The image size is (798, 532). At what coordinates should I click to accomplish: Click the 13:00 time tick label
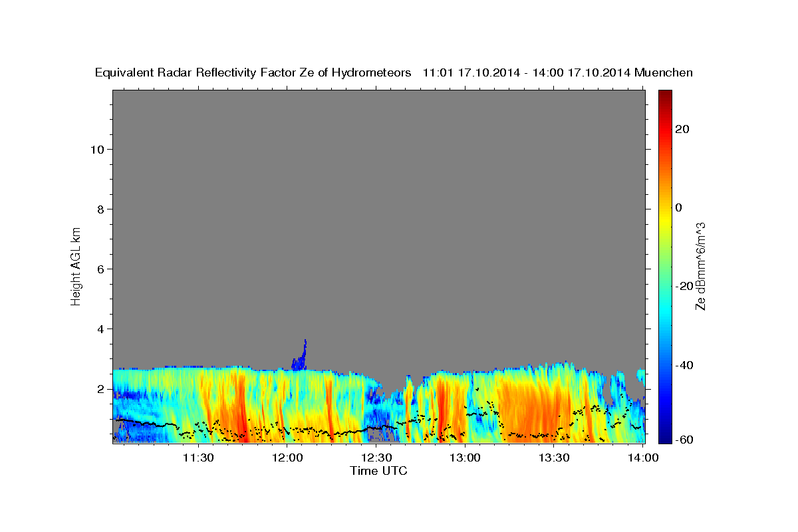(465, 458)
